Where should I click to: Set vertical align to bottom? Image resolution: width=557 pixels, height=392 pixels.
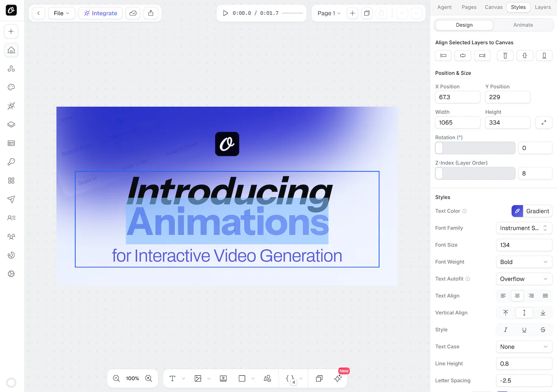coord(543,313)
